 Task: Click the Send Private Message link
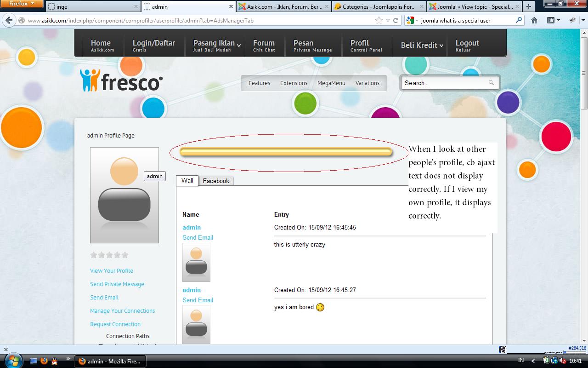pyautogui.click(x=117, y=284)
